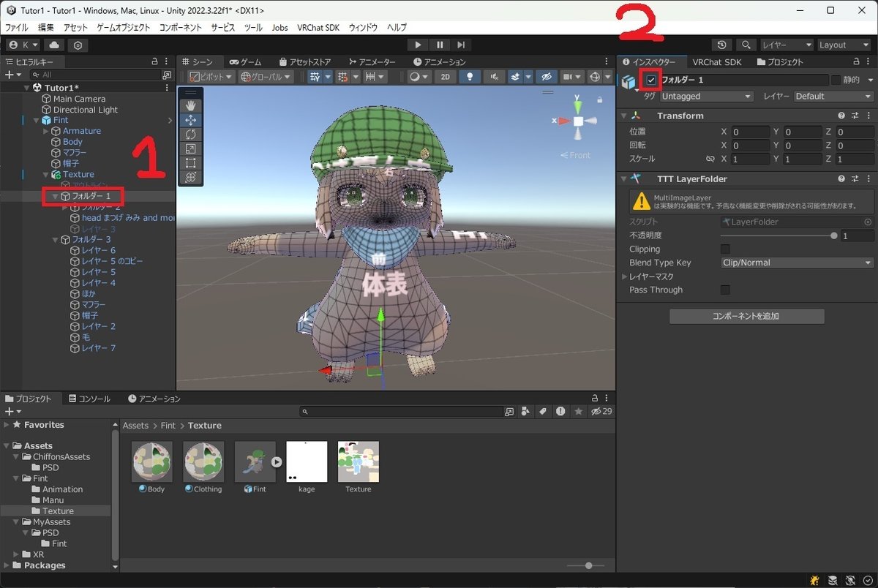Open the Package Manager hexagon icon

tap(78, 45)
